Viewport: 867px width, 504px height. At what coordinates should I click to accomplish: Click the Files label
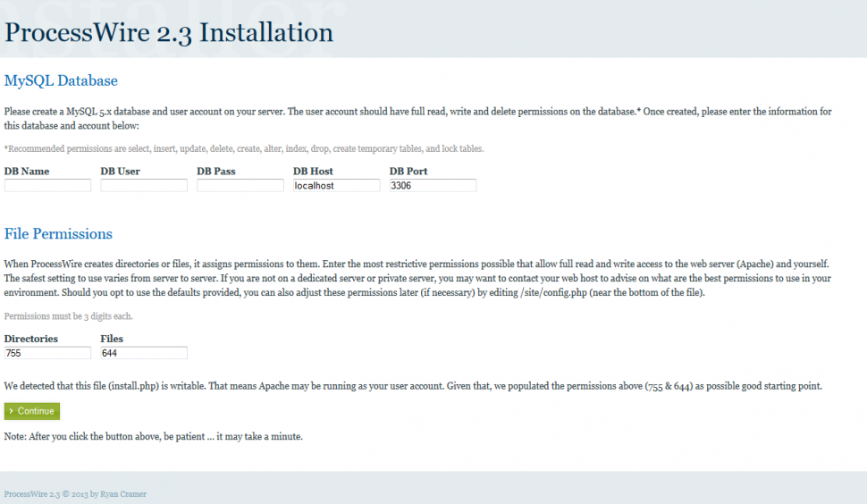112,339
